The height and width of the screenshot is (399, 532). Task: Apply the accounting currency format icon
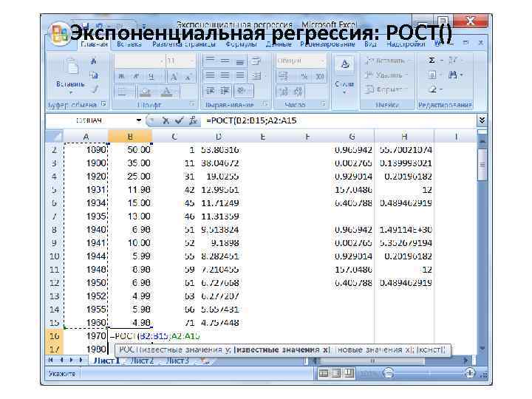point(284,77)
